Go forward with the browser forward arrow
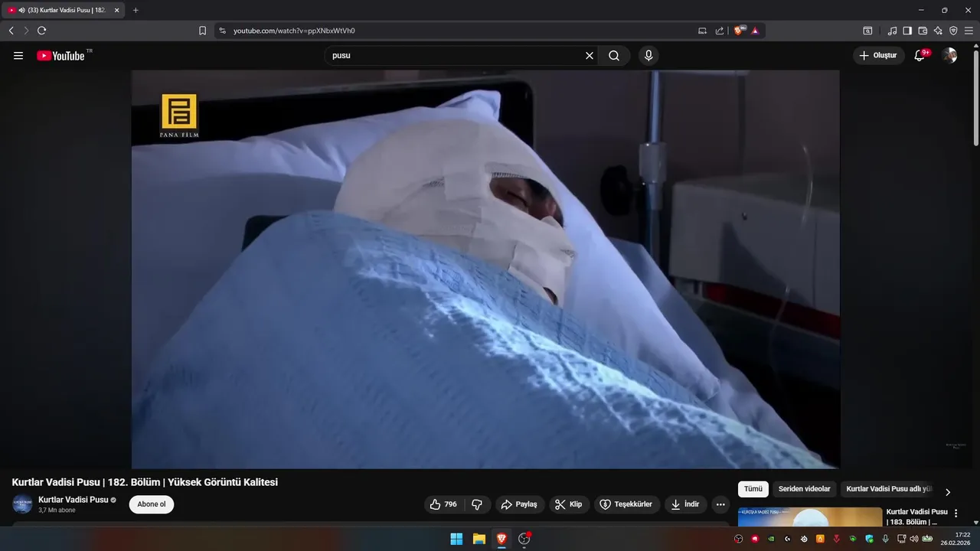The image size is (980, 551). [x=26, y=31]
